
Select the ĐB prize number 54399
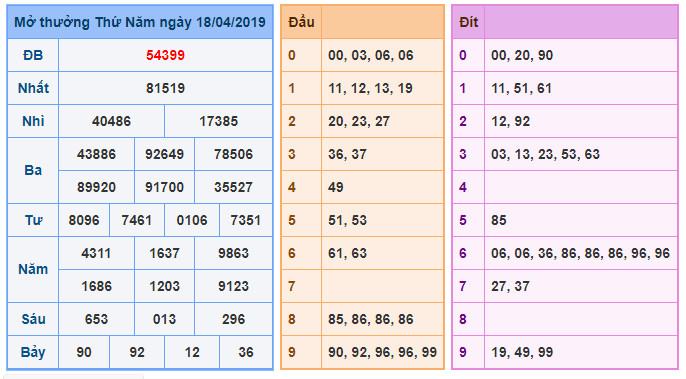click(165, 56)
